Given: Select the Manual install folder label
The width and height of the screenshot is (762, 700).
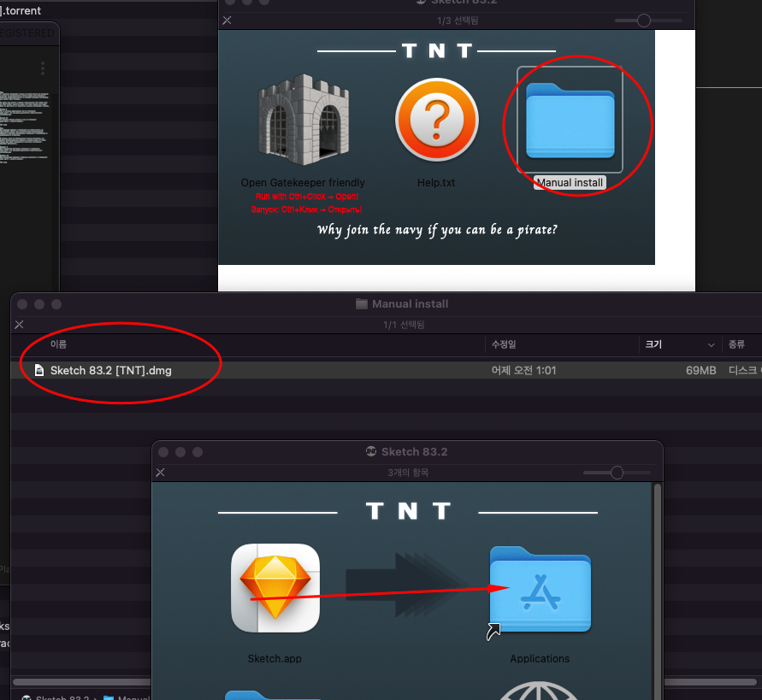Looking at the screenshot, I should (570, 183).
